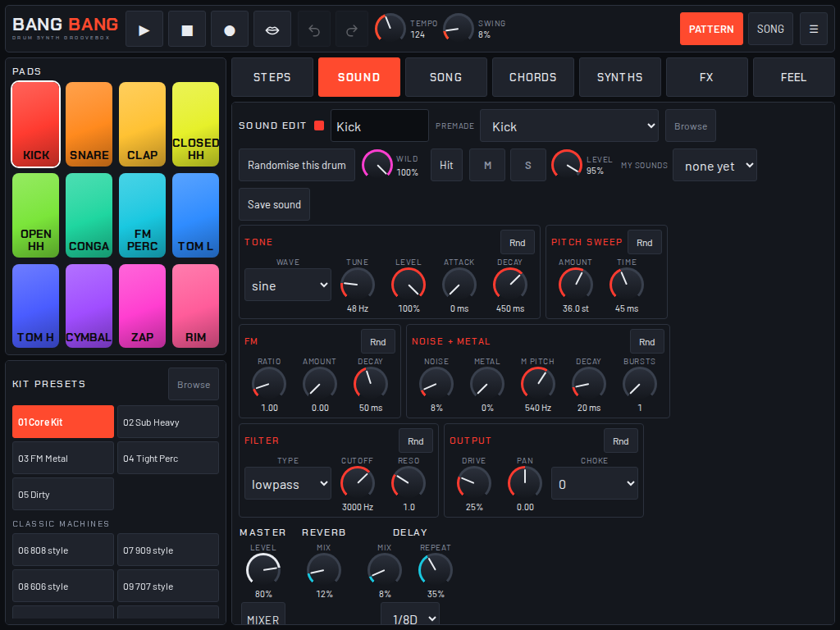Open the My Sounds dropdown
This screenshot has width=840, height=630.
click(x=714, y=166)
